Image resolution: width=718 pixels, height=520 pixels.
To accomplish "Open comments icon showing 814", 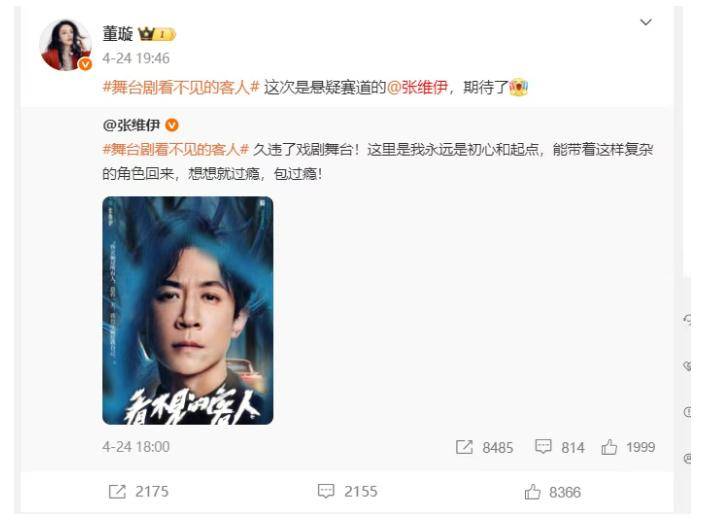I will click(x=543, y=446).
